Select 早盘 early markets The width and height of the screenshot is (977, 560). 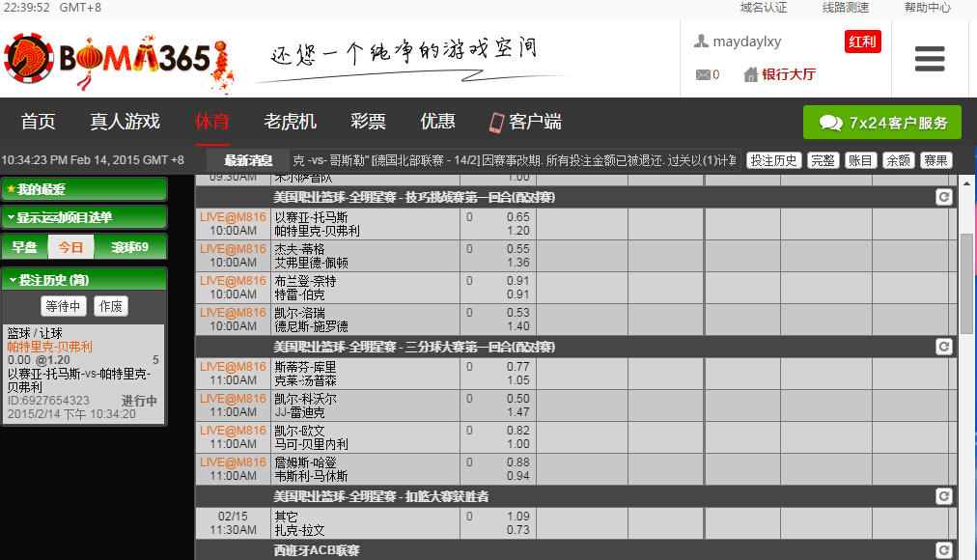pyautogui.click(x=24, y=247)
